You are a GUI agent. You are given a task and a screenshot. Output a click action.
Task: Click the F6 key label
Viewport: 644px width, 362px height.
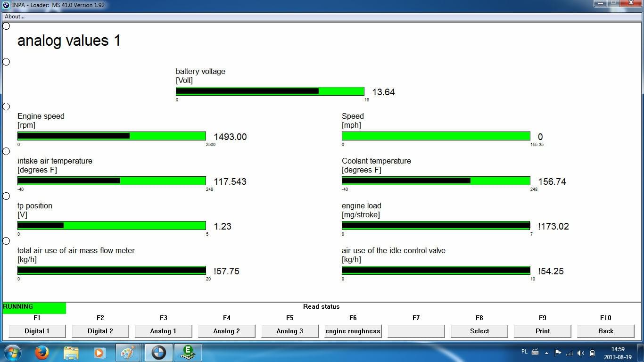tap(353, 318)
